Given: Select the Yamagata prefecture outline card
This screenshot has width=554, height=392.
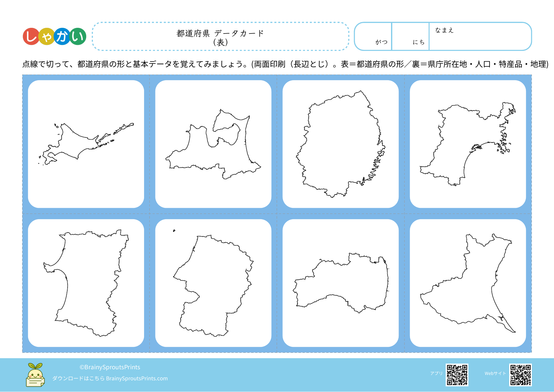Looking at the screenshot, I should (213, 283).
